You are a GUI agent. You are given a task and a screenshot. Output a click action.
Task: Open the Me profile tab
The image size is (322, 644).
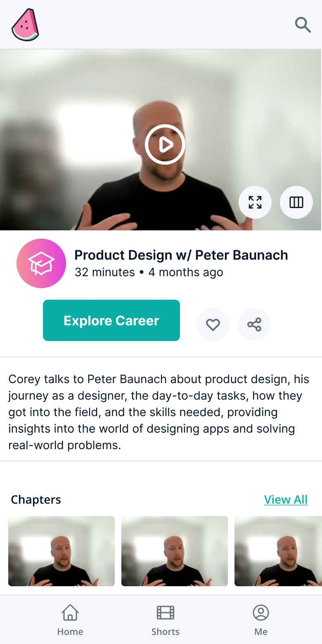pyautogui.click(x=261, y=620)
